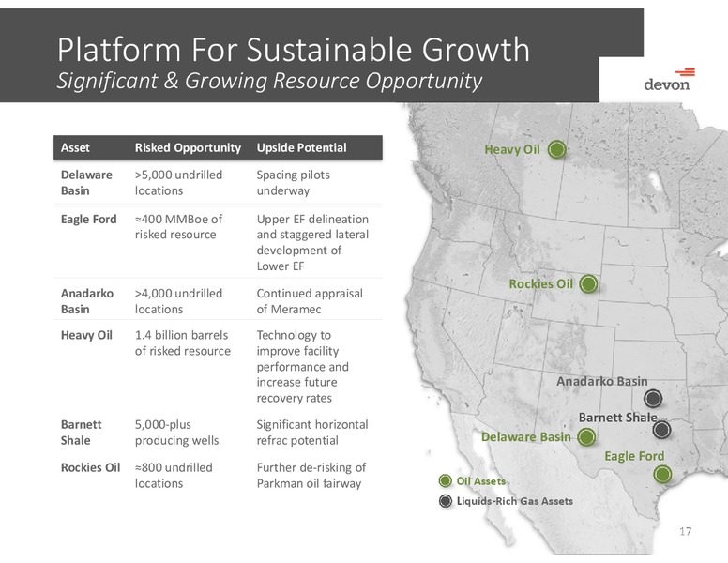Click the 'Eagle Ford' map label
The width and height of the screenshot is (728, 563).
pyautogui.click(x=634, y=456)
